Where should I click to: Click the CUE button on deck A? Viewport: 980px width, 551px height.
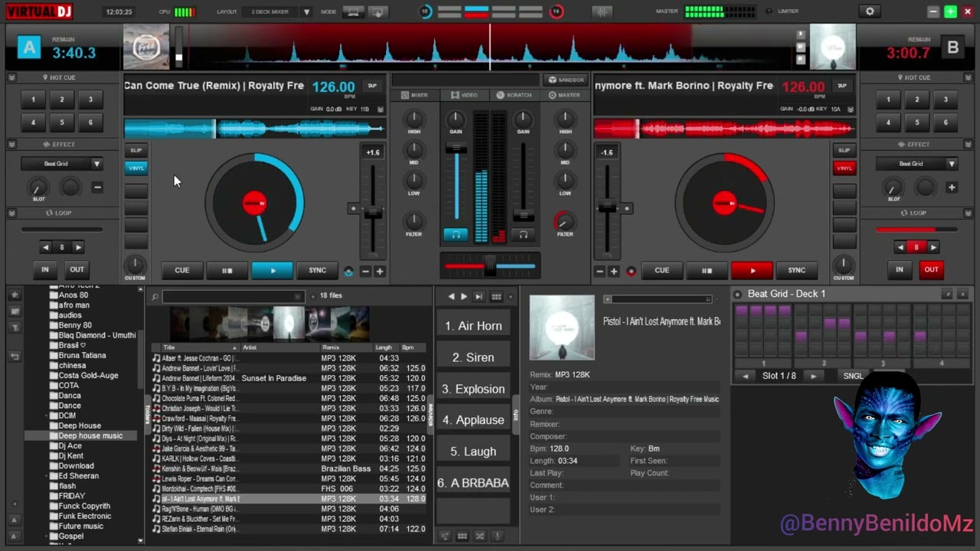(181, 270)
